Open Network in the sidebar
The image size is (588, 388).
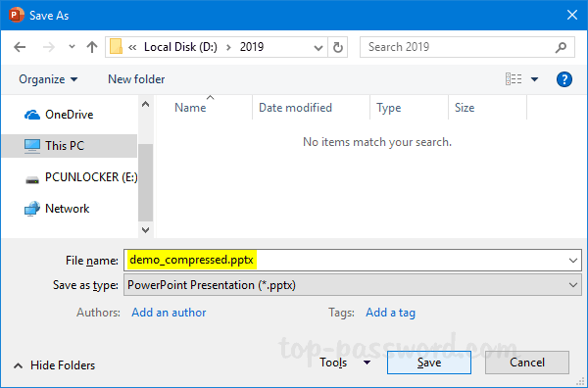pos(67,209)
